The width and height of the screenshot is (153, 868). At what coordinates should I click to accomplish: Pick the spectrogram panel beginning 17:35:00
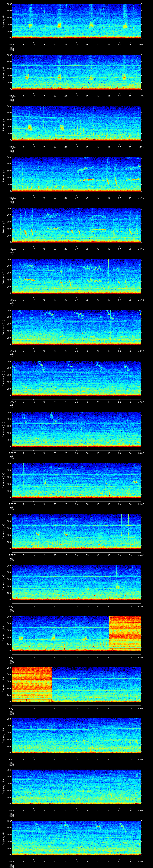point(76,327)
